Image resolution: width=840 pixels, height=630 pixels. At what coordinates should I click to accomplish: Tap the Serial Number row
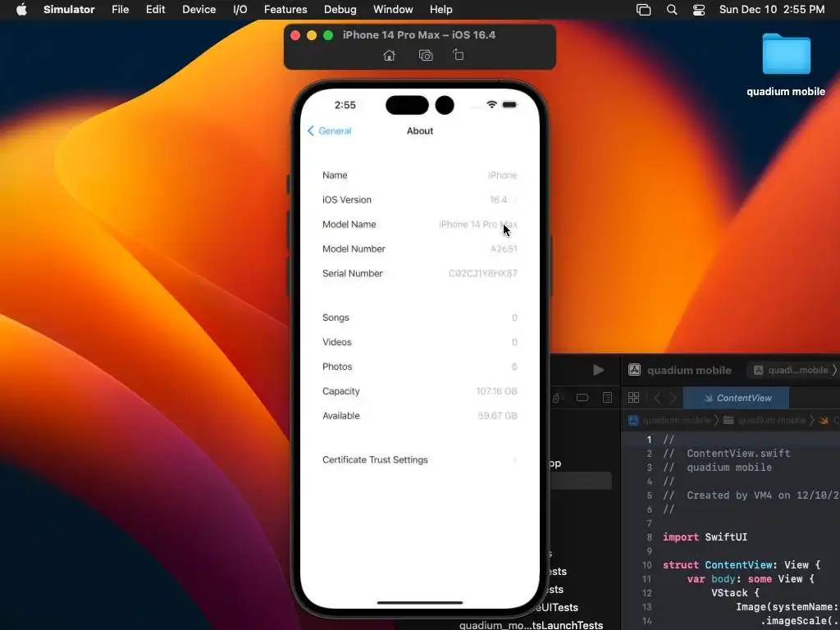click(419, 273)
